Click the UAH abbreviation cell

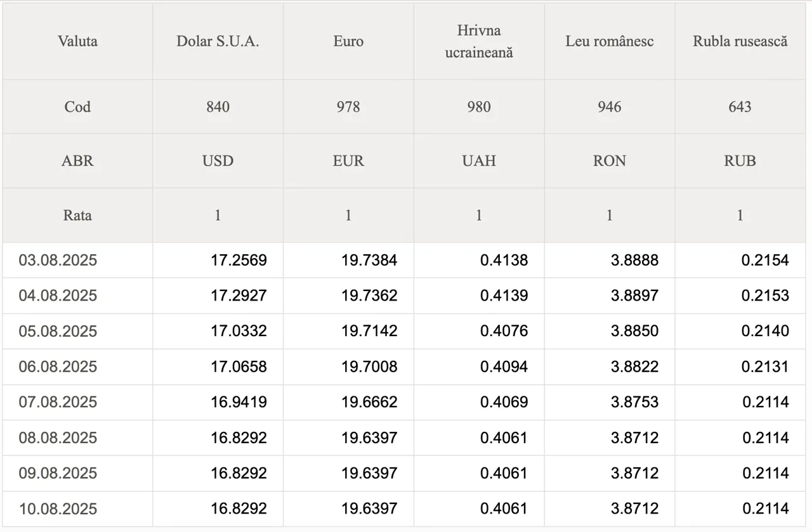coord(479,160)
